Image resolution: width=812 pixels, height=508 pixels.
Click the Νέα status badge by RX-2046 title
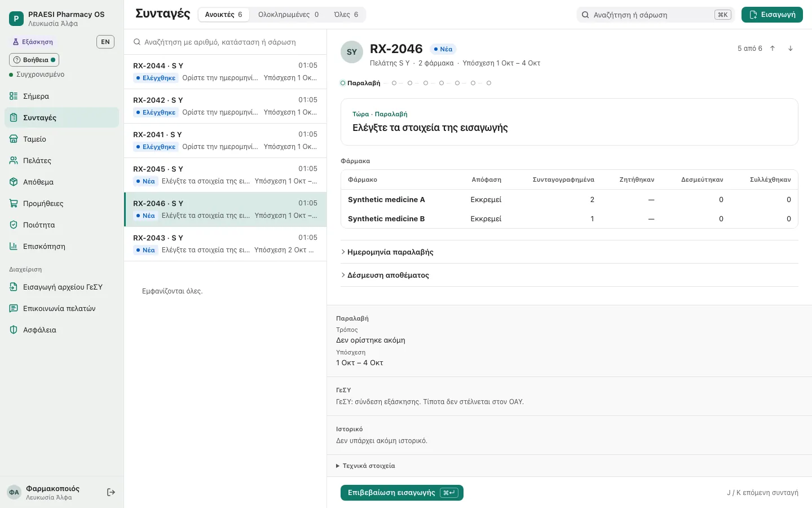point(443,49)
